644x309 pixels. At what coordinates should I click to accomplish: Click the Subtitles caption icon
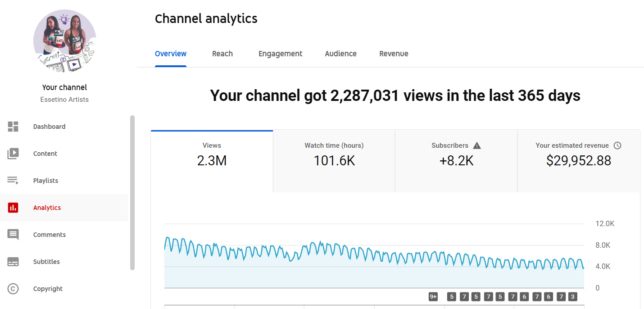pos(13,262)
